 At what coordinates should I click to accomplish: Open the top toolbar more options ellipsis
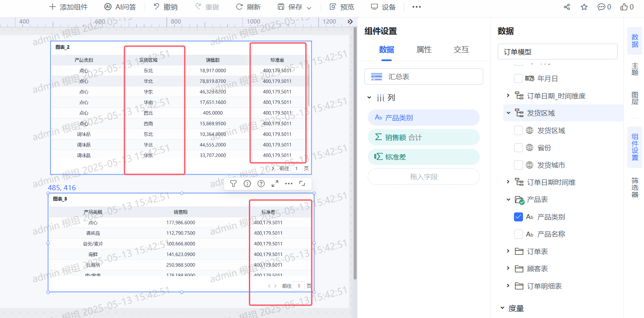[x=417, y=7]
